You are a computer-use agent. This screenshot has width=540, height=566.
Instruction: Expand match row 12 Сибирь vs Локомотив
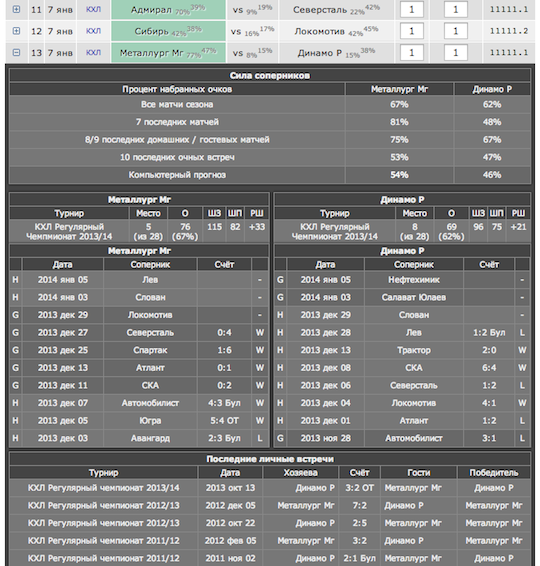pyautogui.click(x=16, y=31)
